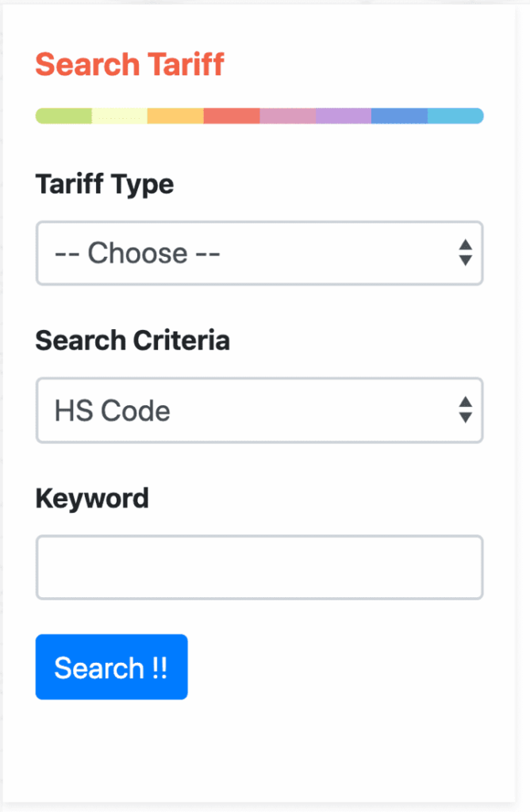This screenshot has width=530, height=812.
Task: Open the Tariff Type "-- Choose --" dropdown
Action: (246, 253)
